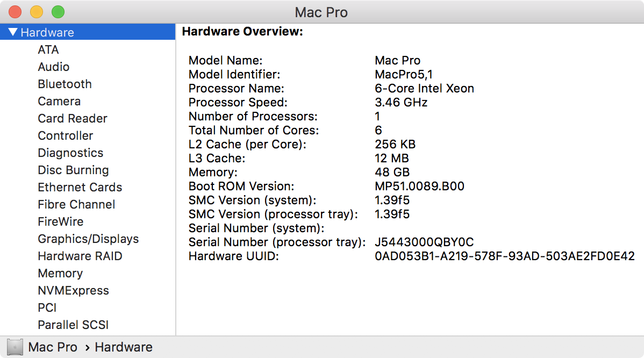Close the Mac Pro window
644x358 pixels.
[15, 12]
